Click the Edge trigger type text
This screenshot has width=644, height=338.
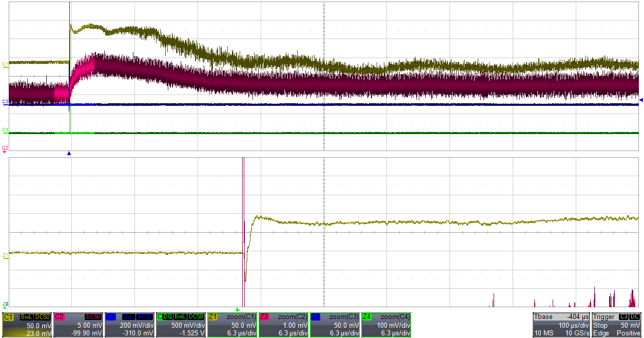[600, 333]
